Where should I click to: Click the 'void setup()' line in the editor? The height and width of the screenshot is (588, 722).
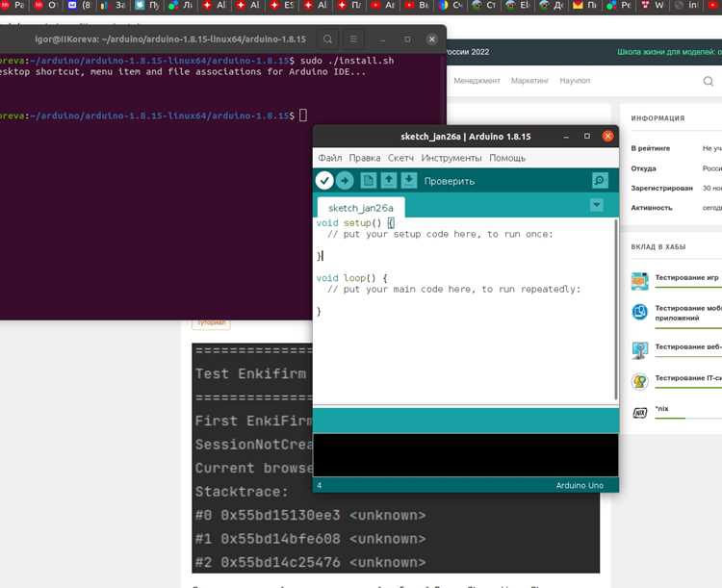click(355, 223)
